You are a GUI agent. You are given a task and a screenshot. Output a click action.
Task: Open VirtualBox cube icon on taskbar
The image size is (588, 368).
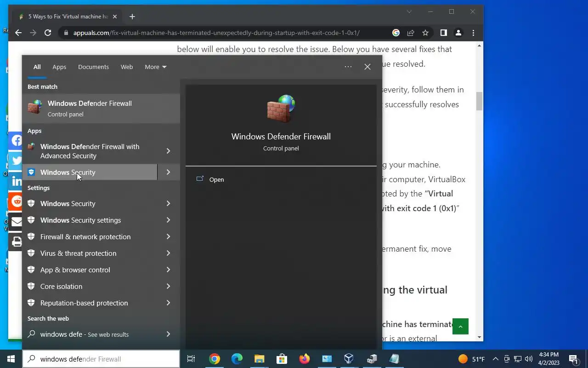[x=349, y=359]
